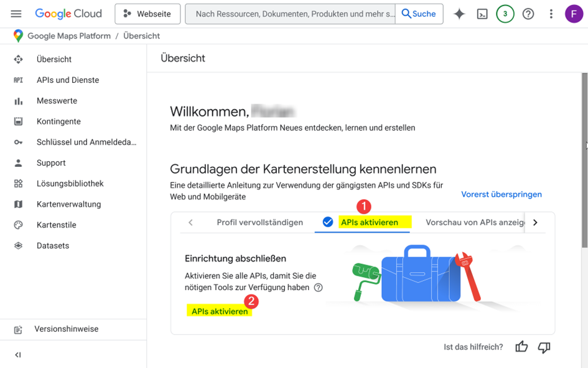
Task: Collapse the left sidebar navigation
Action: coord(17,355)
